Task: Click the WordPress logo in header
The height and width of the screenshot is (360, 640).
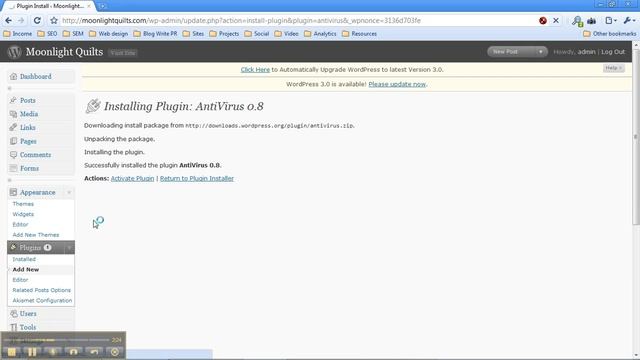Action: coord(14,52)
